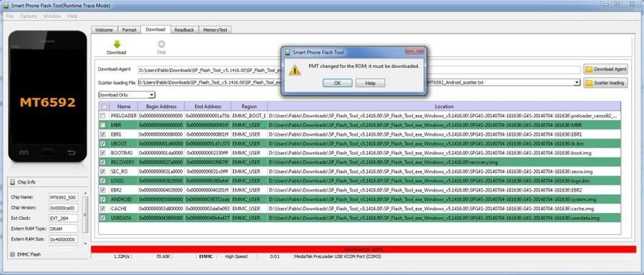Click the Region column header
The width and height of the screenshot is (644, 275).
tap(249, 106)
